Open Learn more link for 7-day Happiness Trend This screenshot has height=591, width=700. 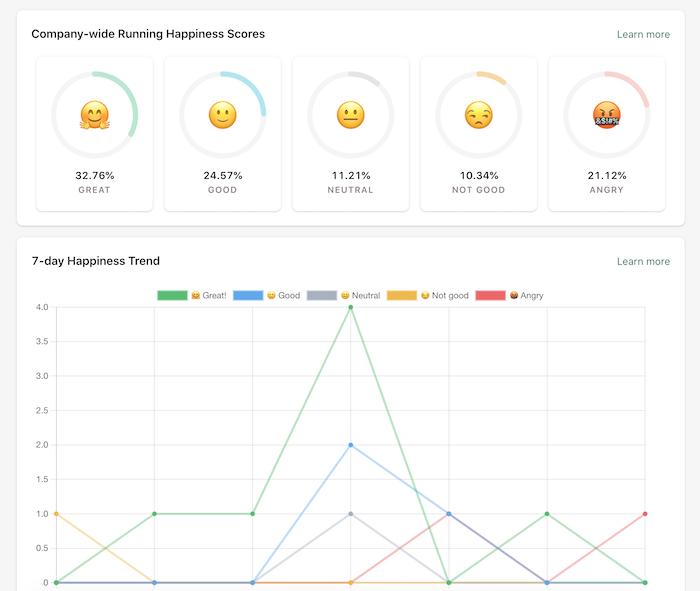643,262
